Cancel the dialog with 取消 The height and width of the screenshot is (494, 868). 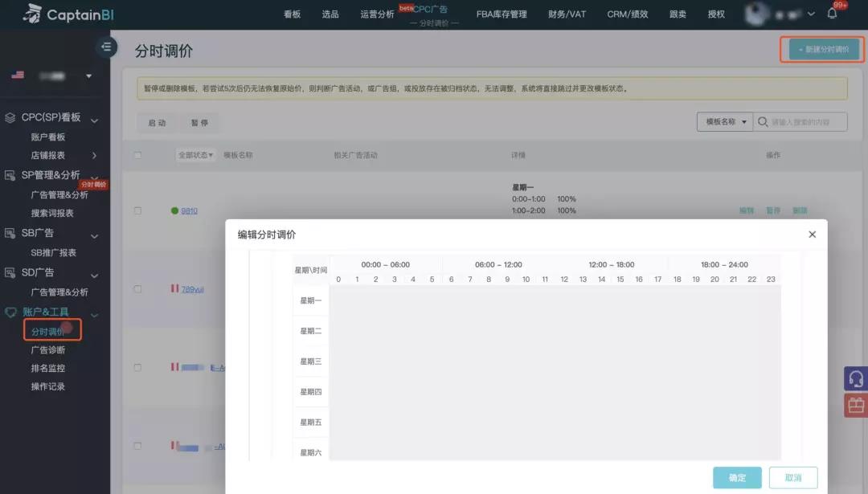793,477
